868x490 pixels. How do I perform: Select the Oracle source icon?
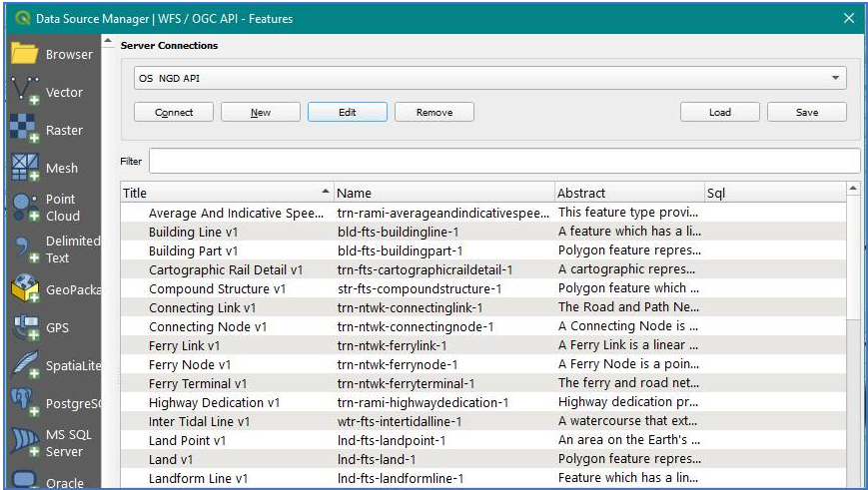25,479
